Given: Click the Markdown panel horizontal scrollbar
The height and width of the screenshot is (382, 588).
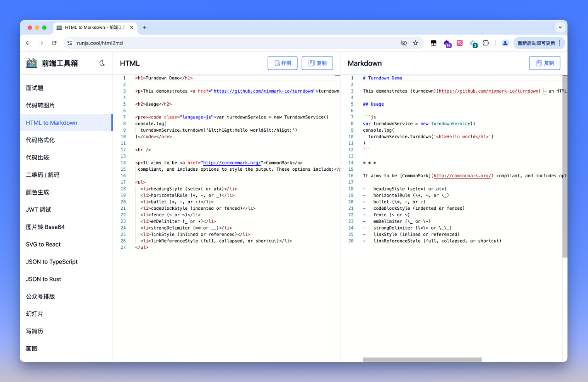Looking at the screenshot, I should [x=422, y=360].
